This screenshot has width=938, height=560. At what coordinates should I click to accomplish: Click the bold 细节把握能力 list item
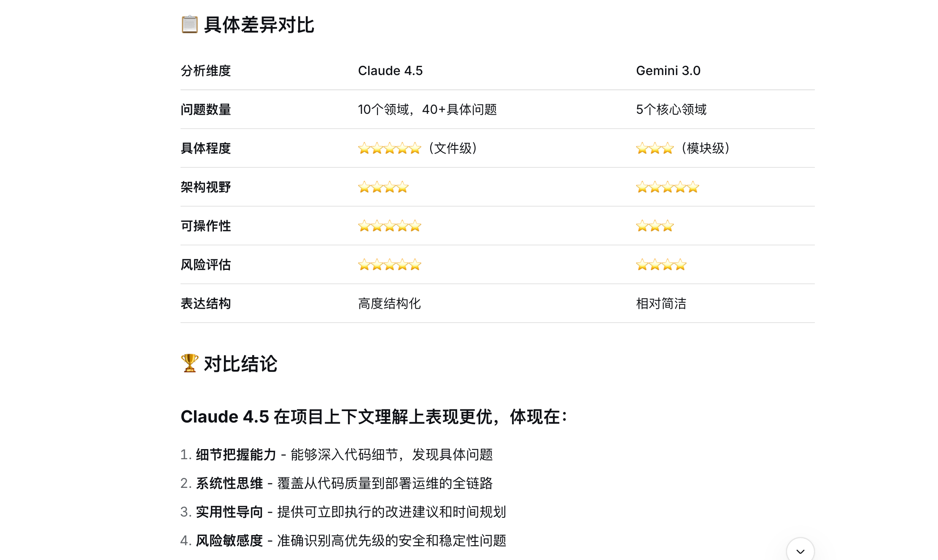(236, 455)
